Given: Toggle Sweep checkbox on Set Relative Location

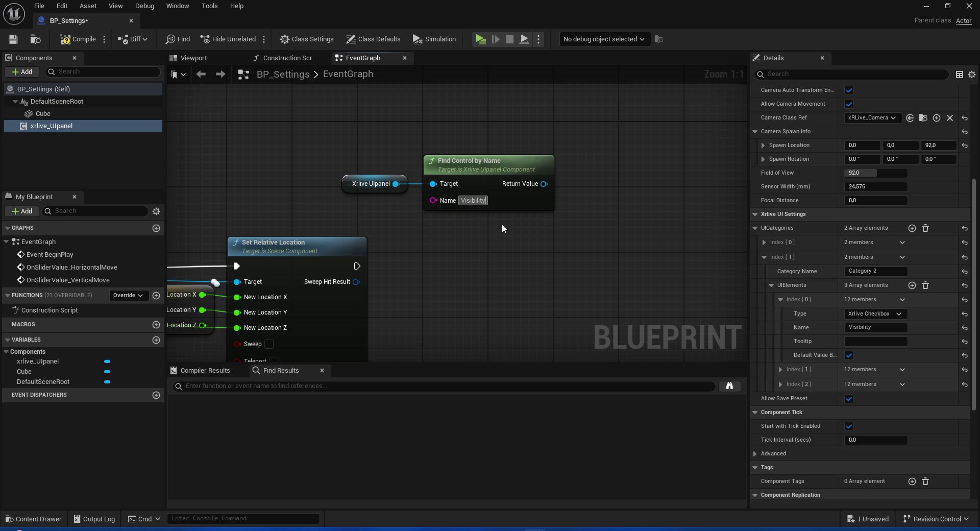Looking at the screenshot, I should tap(269, 344).
